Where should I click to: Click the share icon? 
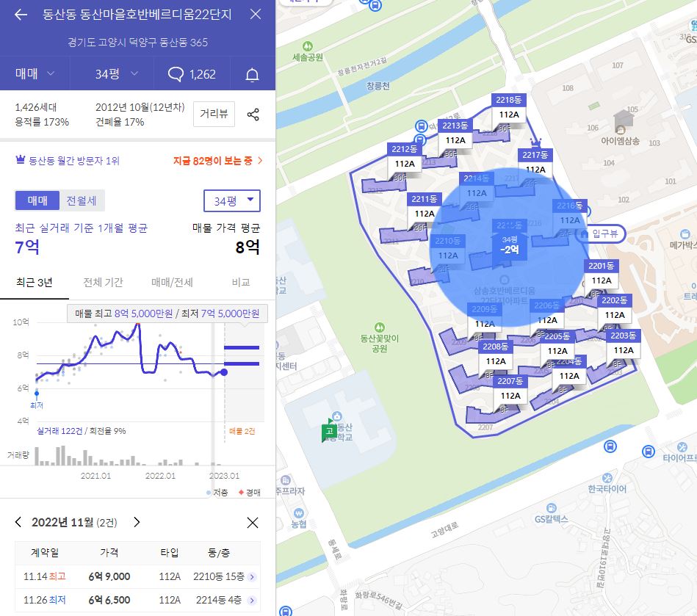253,115
